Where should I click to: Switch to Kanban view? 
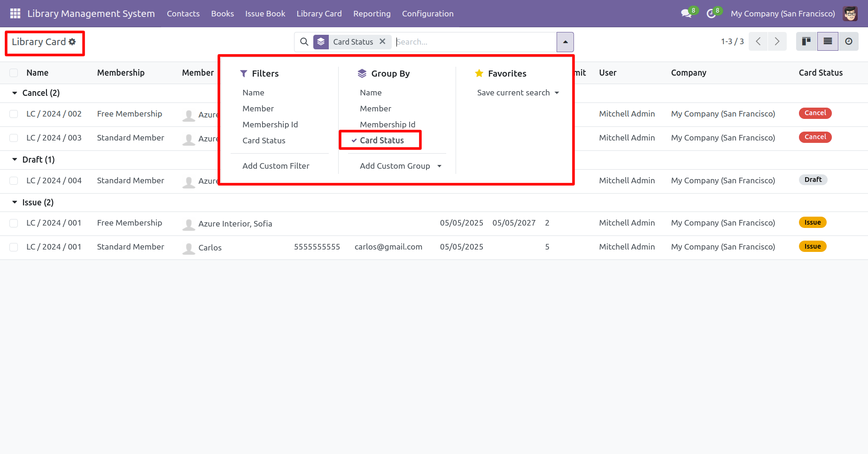tap(806, 41)
